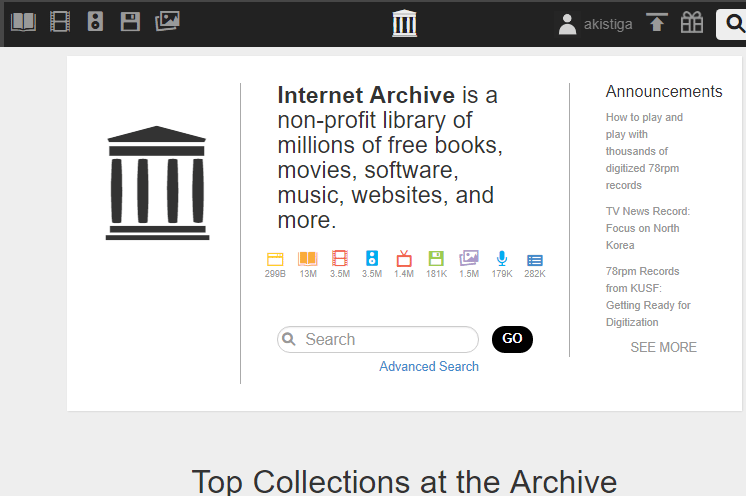The width and height of the screenshot is (746, 496).
Task: Open the akistiga user avatar icon
Action: 567,24
